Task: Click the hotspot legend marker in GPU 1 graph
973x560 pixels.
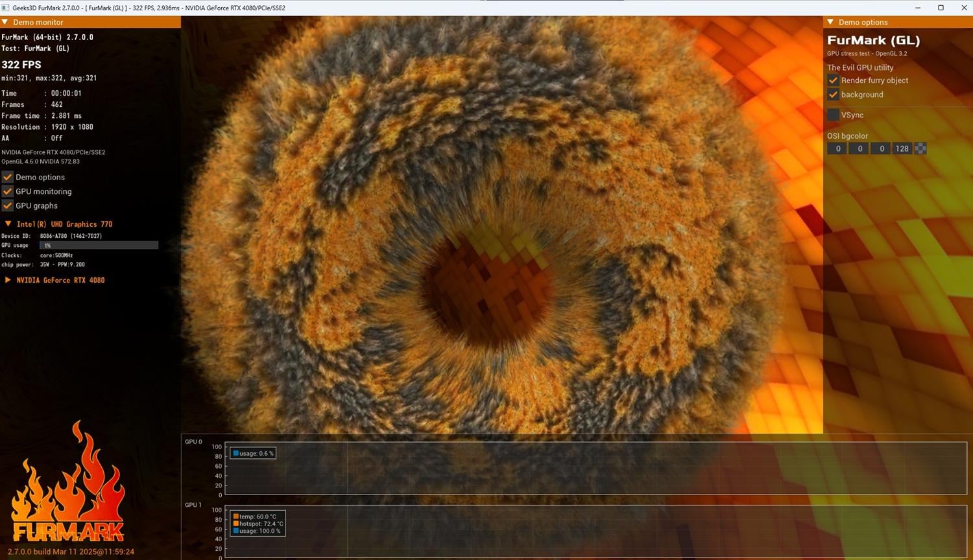Action: tap(236, 524)
